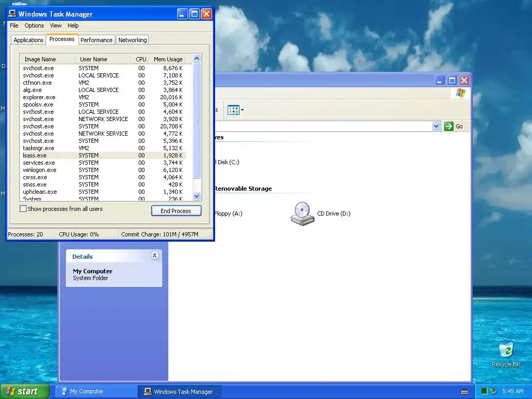
Task: Sort by Mem Usage column header
Action: tap(168, 59)
